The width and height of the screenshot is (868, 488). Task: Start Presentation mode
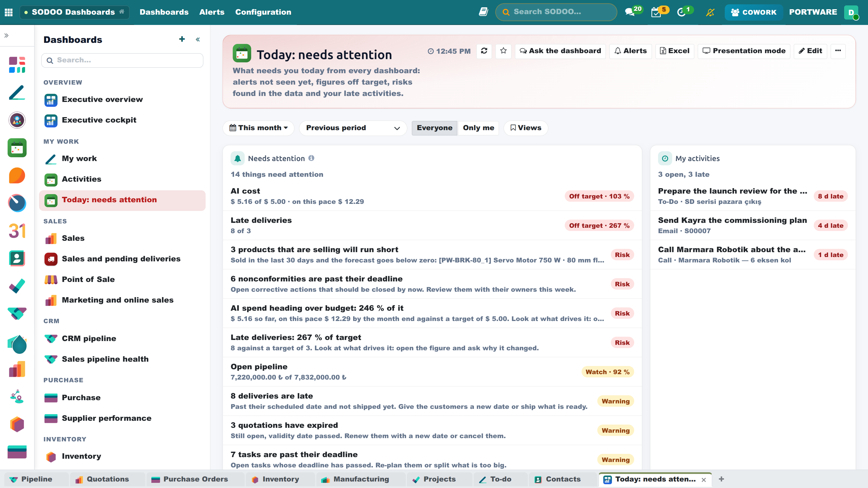(744, 51)
